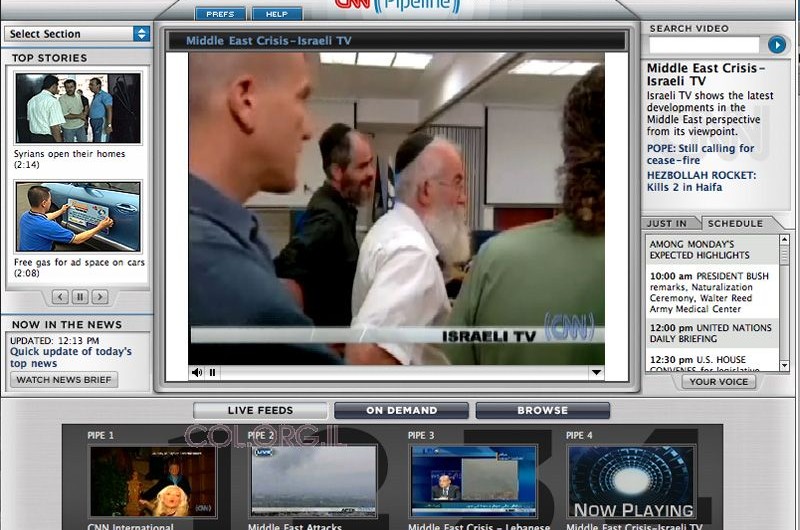Open Quick update of today's top news link
The width and height of the screenshot is (800, 530).
tap(71, 357)
